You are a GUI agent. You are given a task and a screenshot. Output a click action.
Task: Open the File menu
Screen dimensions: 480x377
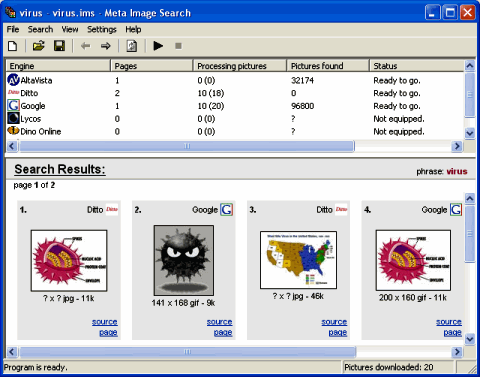tap(13, 29)
